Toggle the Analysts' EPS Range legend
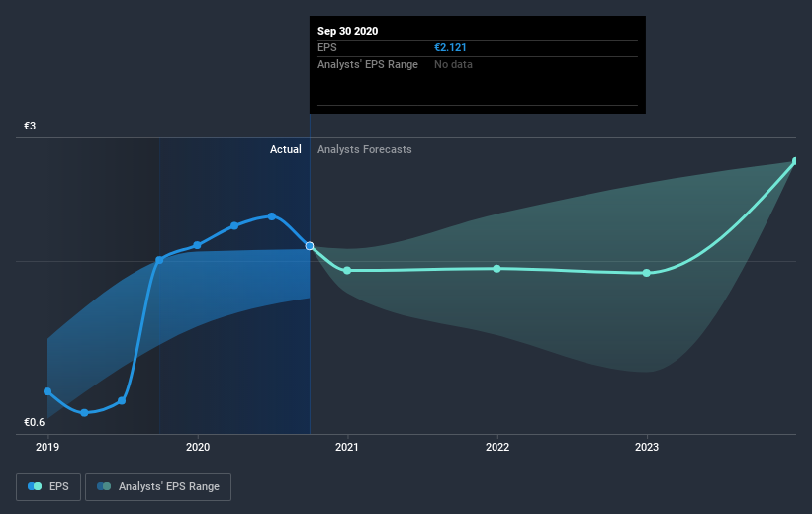Image resolution: width=812 pixels, height=514 pixels. 158,486
